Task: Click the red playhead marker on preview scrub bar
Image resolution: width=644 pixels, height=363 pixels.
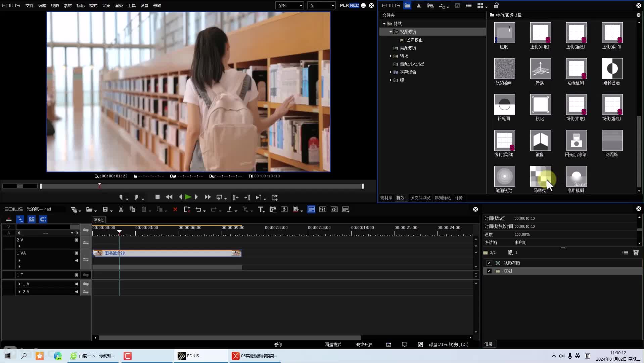Action: point(99,185)
